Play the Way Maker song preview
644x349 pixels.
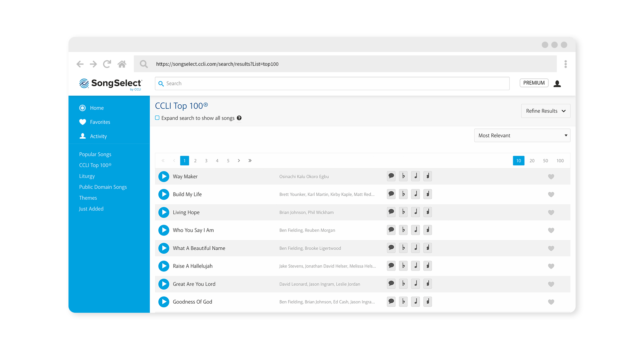pyautogui.click(x=164, y=177)
